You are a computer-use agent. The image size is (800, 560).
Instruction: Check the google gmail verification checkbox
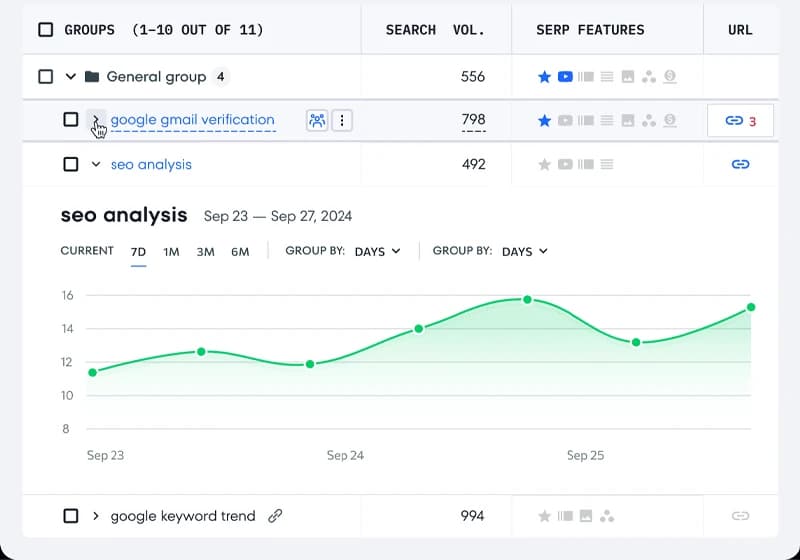70,120
